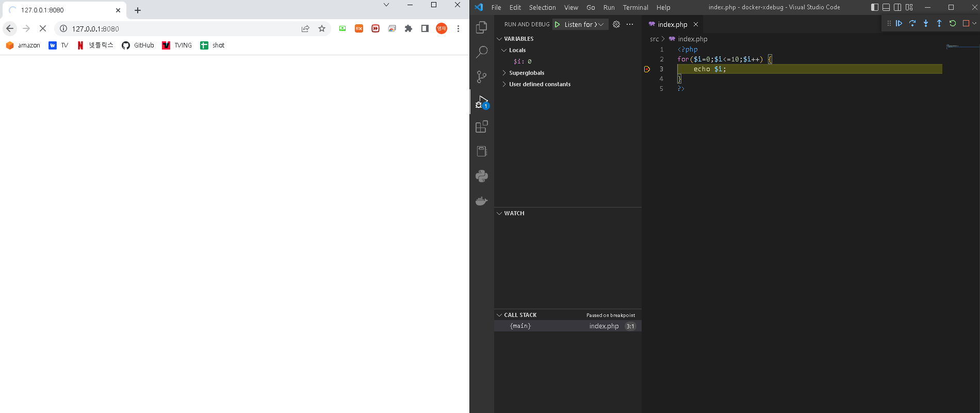The width and height of the screenshot is (980, 413).
Task: Open the Explorer view in VS Code
Action: pyautogui.click(x=482, y=27)
